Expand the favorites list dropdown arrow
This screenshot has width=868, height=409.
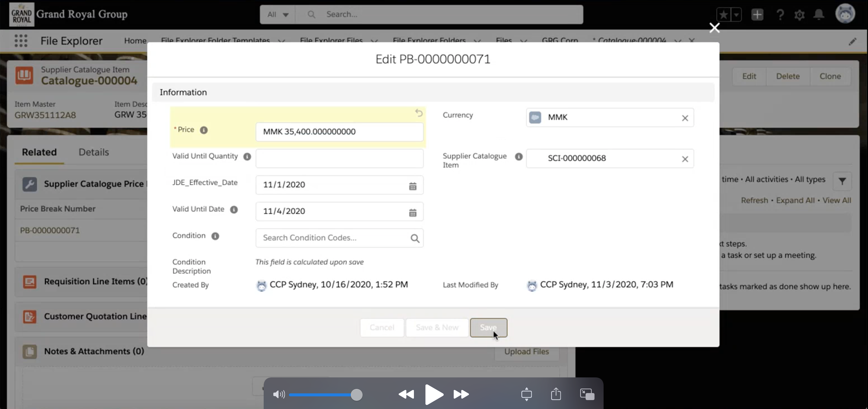(x=736, y=15)
